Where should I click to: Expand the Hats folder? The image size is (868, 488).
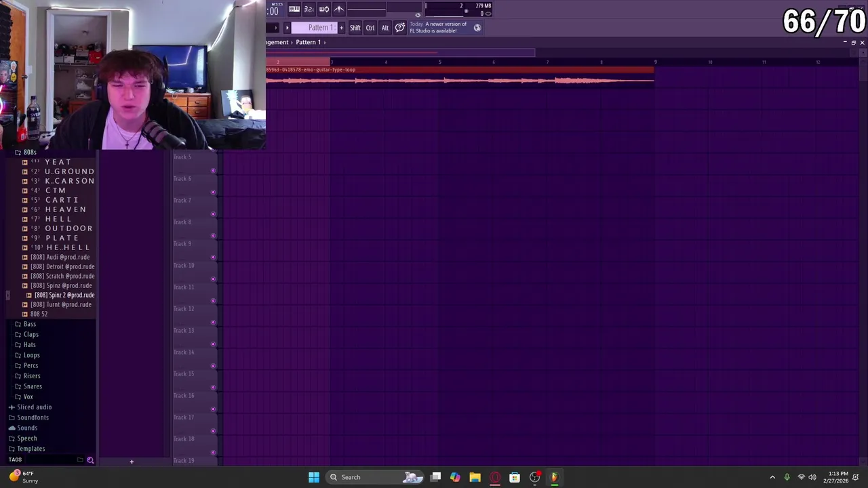[x=26, y=344]
